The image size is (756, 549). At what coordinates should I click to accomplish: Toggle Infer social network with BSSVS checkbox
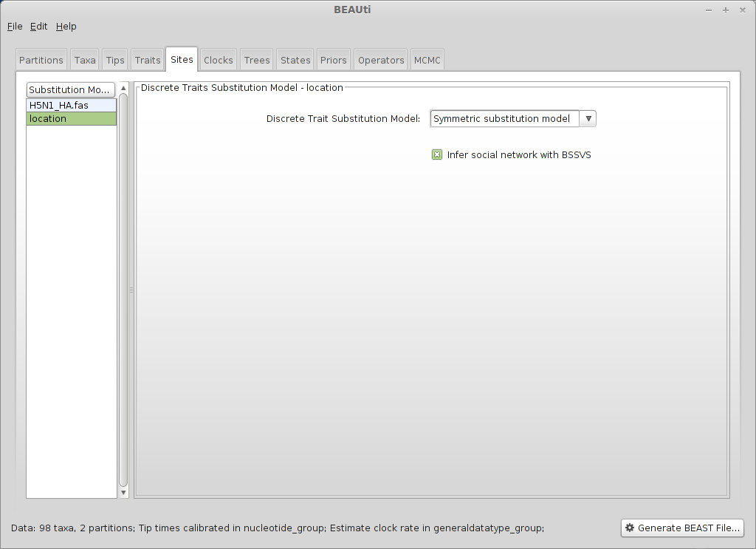click(x=437, y=155)
